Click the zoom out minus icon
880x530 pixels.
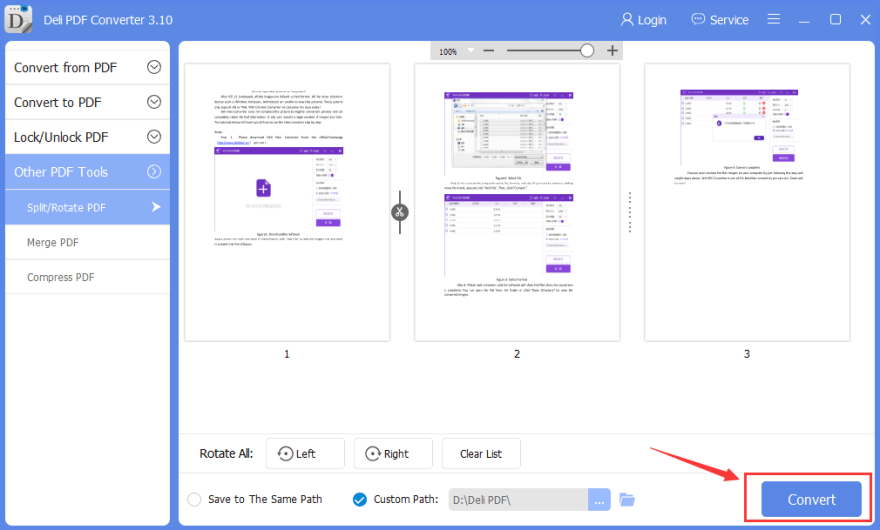(x=488, y=51)
